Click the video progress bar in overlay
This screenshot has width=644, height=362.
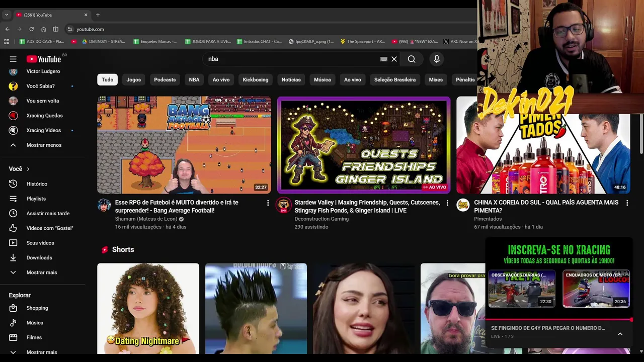coord(558,320)
